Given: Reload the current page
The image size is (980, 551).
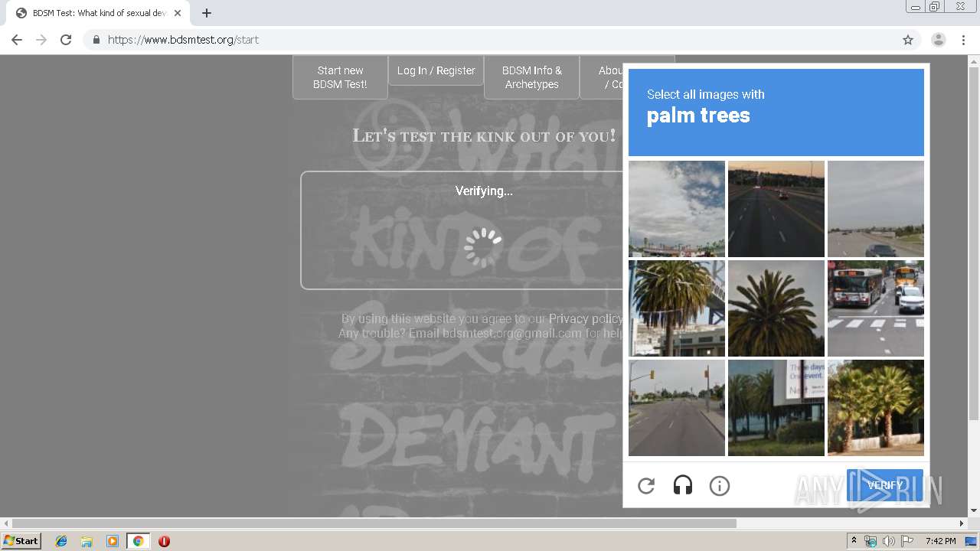Looking at the screenshot, I should click(66, 40).
